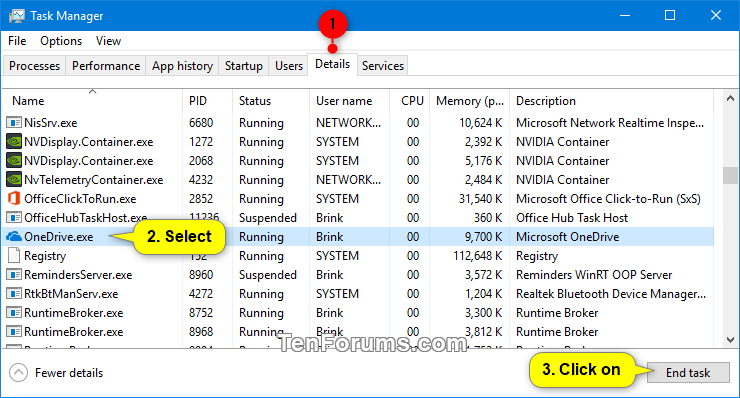Sort by the Status column header
This screenshot has width=740, height=398.
point(271,101)
